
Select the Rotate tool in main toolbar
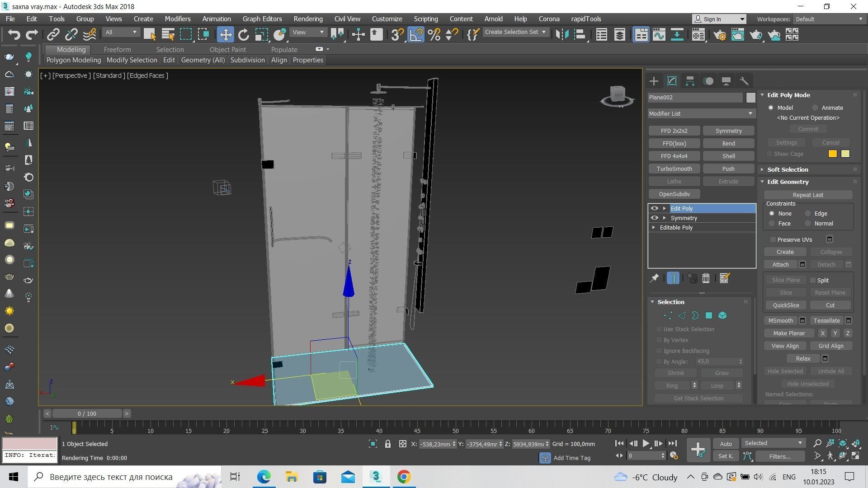point(244,35)
